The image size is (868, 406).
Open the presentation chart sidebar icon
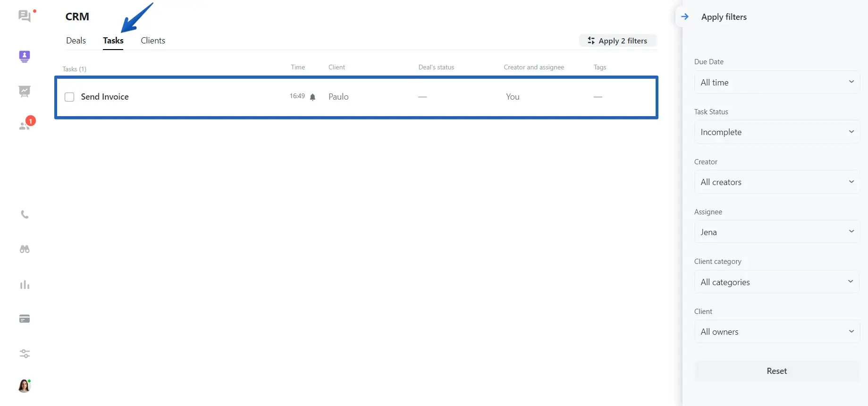coord(25,91)
